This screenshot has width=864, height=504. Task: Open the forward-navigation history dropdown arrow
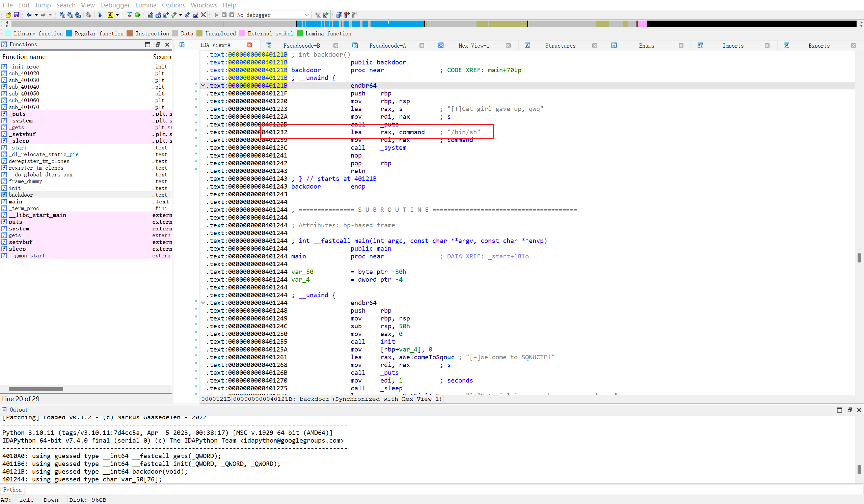(50, 15)
